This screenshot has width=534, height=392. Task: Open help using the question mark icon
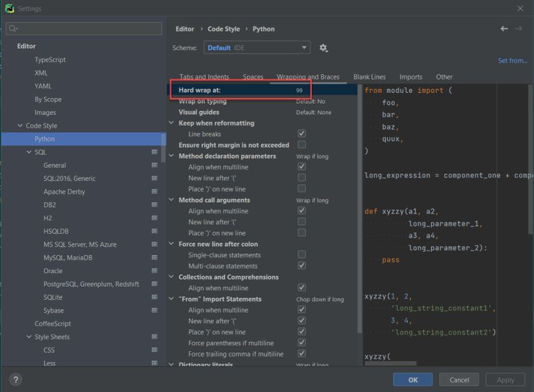14,378
